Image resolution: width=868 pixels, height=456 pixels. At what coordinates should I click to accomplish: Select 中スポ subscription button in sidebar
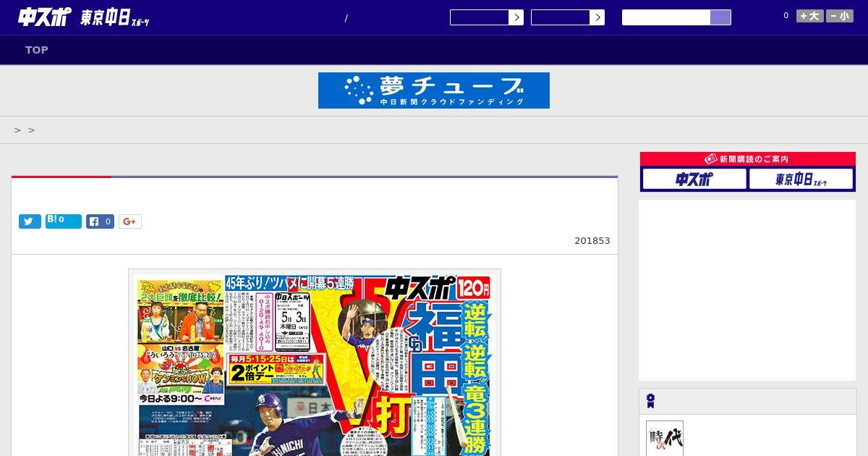click(x=694, y=179)
